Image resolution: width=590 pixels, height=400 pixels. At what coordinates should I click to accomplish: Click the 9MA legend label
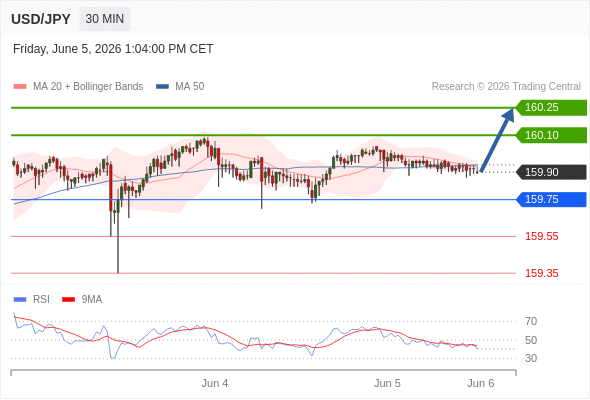point(92,300)
